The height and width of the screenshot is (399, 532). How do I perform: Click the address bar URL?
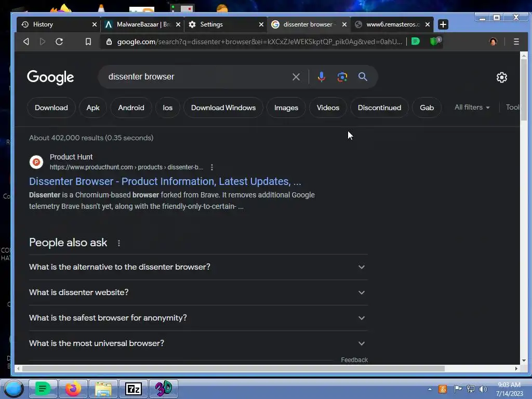(x=260, y=42)
